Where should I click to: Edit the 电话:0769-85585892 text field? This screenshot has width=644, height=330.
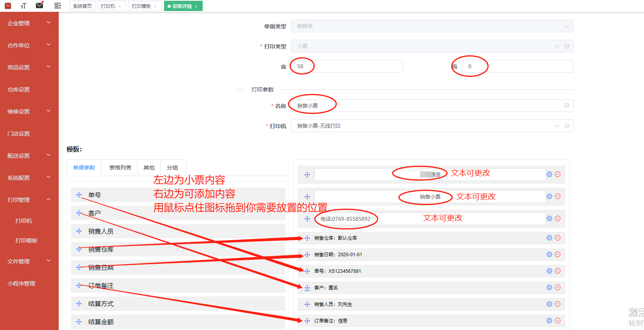pyautogui.click(x=430, y=219)
